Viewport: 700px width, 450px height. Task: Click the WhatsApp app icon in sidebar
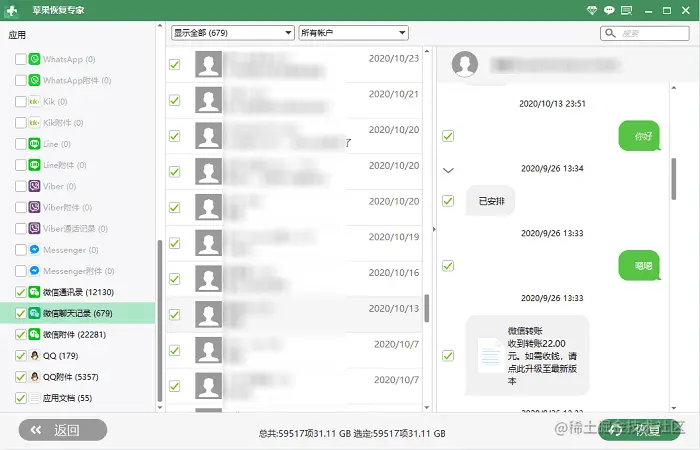click(34, 59)
